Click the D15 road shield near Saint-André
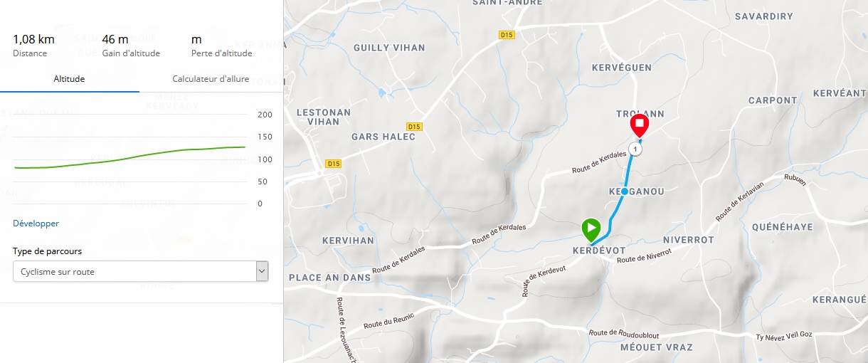Viewport: 868px width, 363px height. tap(506, 34)
